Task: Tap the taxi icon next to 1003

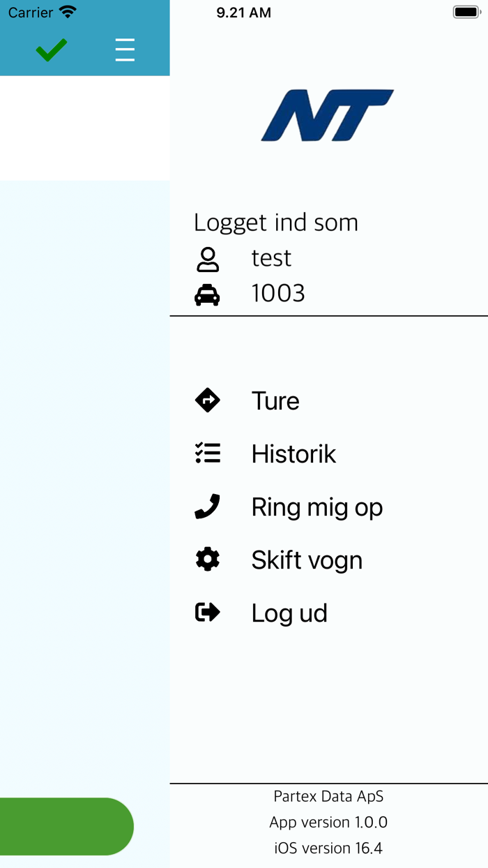Action: pos(207,294)
